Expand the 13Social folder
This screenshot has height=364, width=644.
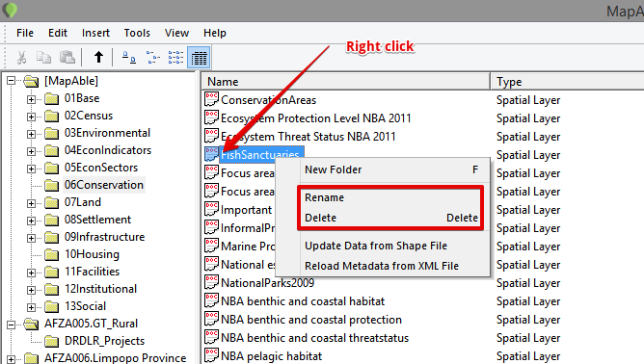31,307
